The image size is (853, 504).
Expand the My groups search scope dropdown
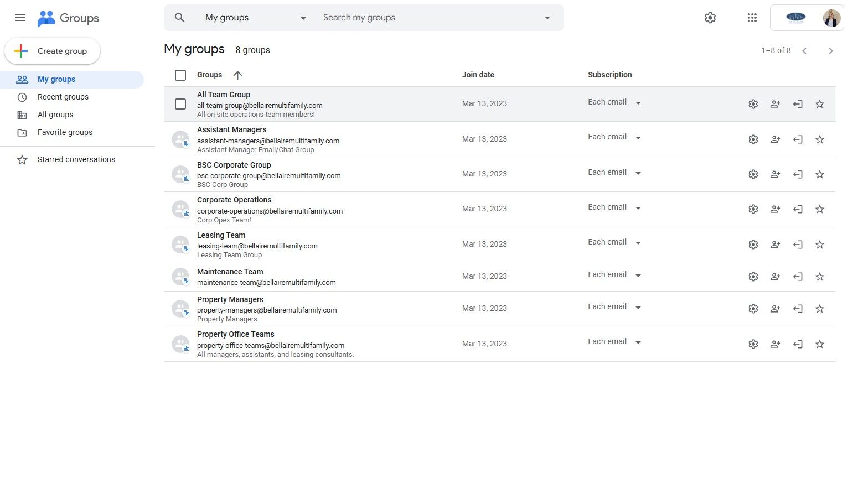pyautogui.click(x=303, y=18)
